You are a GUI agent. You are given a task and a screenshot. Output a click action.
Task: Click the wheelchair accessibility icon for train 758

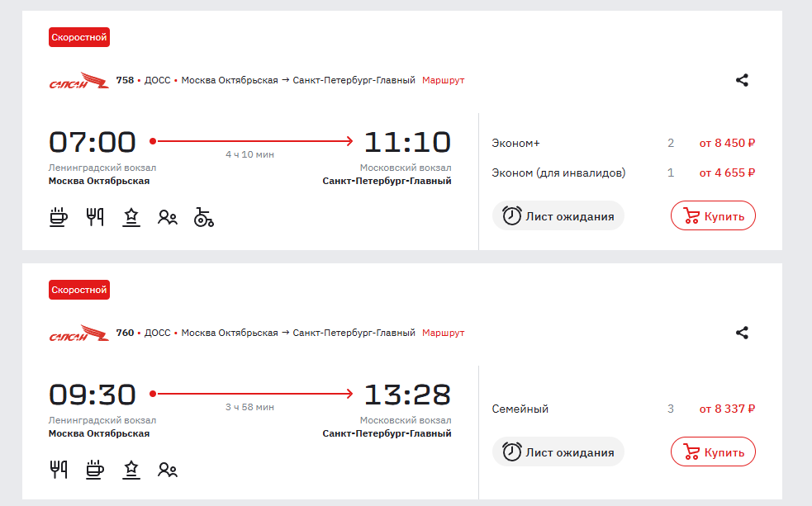pyautogui.click(x=203, y=217)
